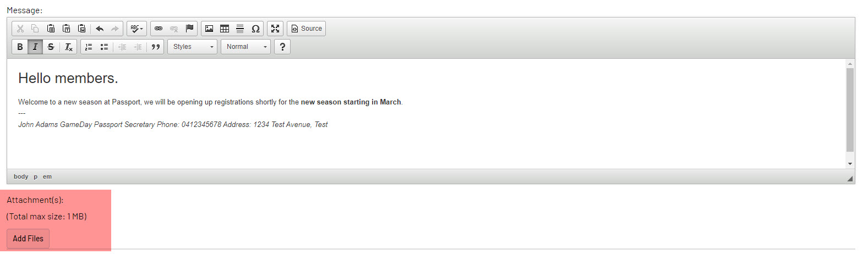Click the Remove Format icon

(68, 47)
